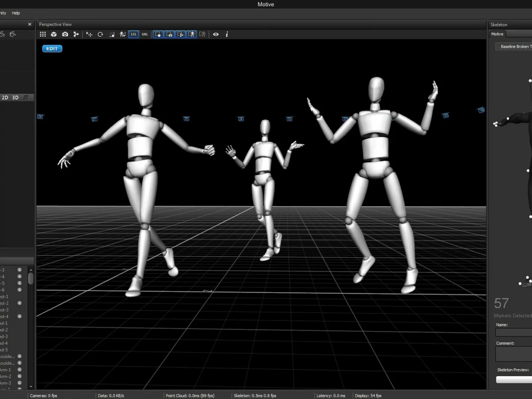
Task: Switch to the Motive tab
Action: (x=497, y=34)
